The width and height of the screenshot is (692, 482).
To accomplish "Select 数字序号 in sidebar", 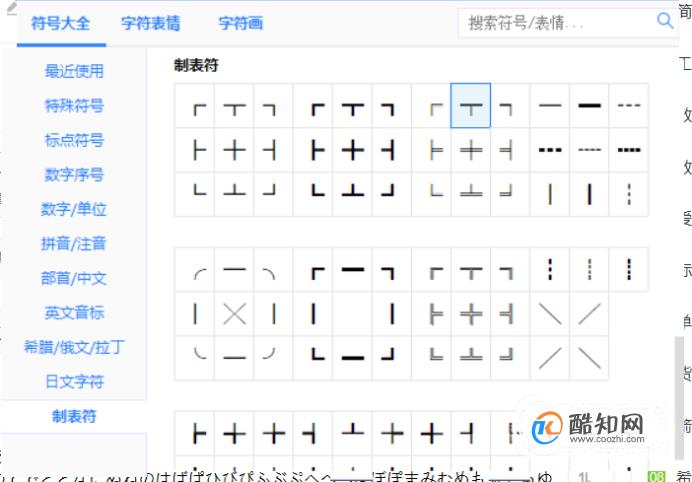I will point(74,174).
